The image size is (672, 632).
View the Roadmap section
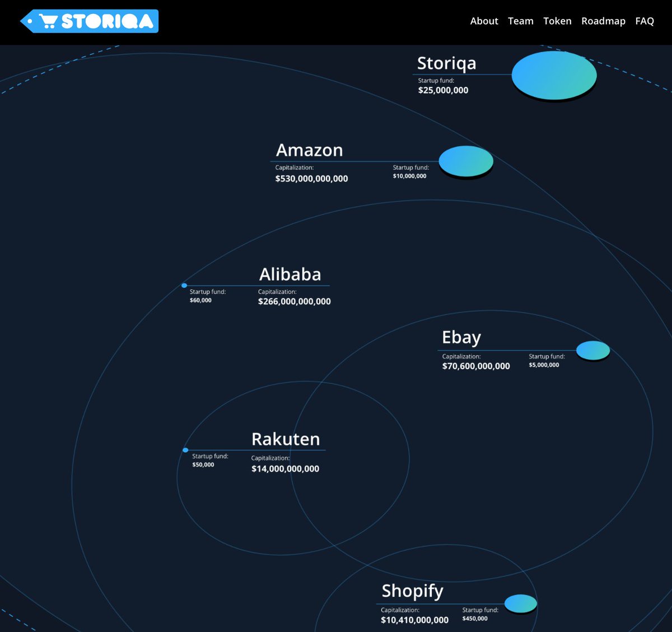(603, 21)
